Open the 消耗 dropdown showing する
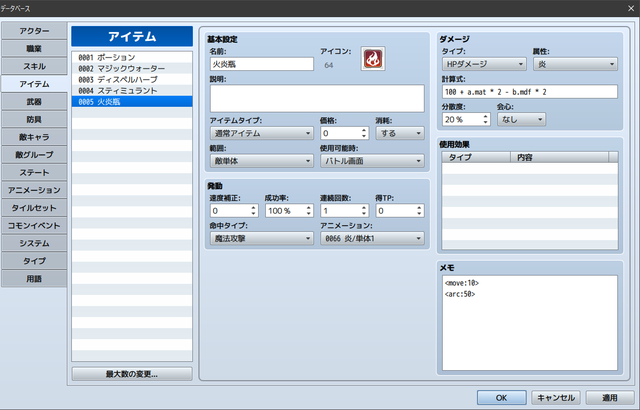This screenshot has height=410, width=640. click(x=400, y=133)
